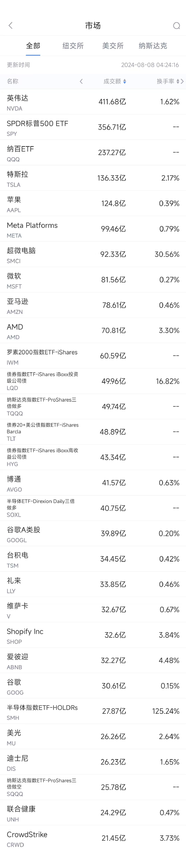
Task: Click the 名称 column header
Action: click(x=13, y=81)
